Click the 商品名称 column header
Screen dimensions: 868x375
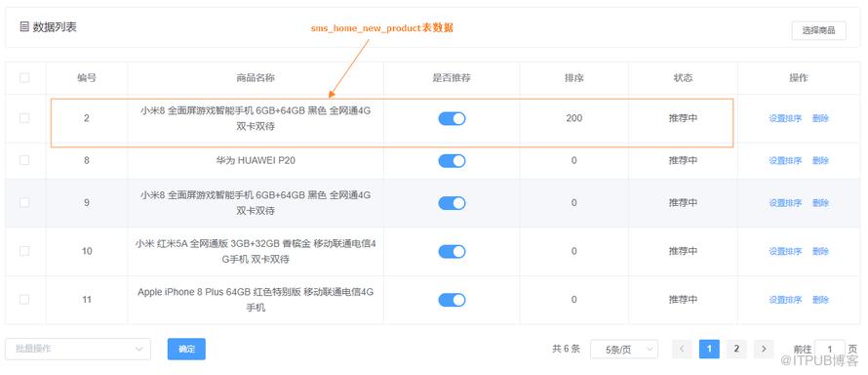click(256, 77)
